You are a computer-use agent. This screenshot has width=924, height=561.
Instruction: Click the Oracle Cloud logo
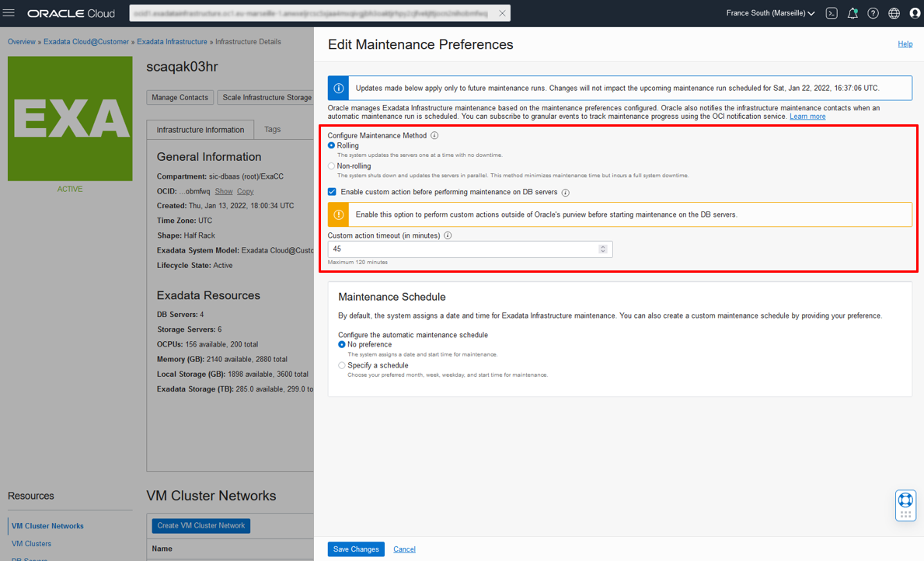[x=71, y=13]
